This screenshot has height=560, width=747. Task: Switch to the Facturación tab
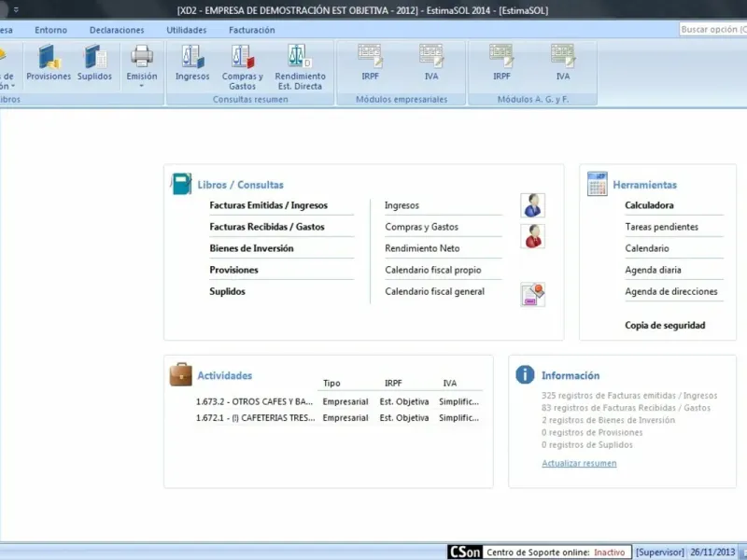click(251, 30)
